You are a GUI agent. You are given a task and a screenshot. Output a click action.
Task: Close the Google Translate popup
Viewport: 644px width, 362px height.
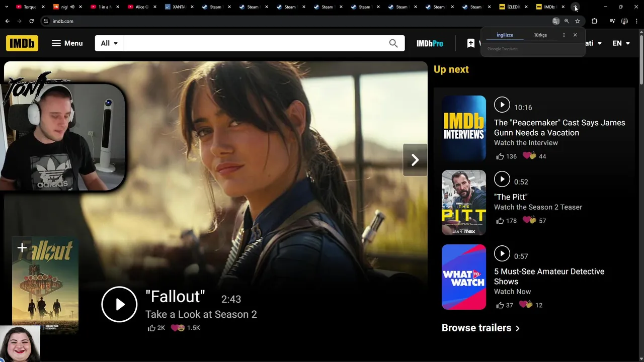point(575,35)
